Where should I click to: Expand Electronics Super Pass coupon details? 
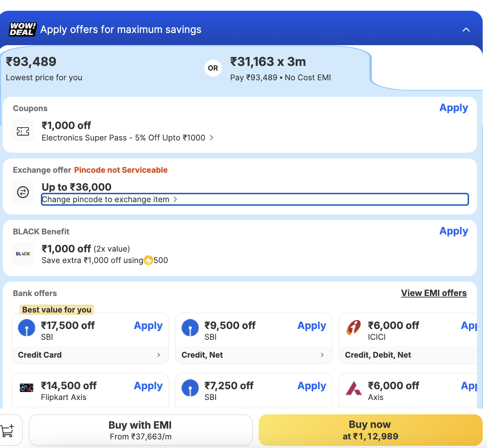point(211,138)
